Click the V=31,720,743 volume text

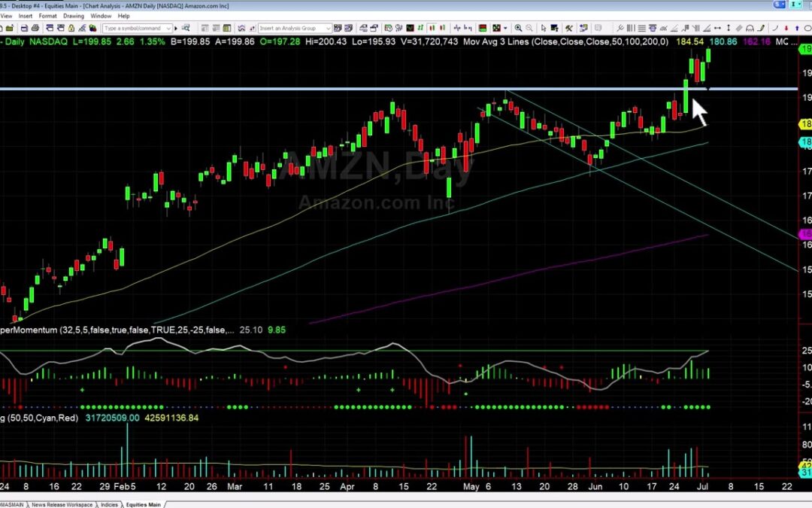tap(429, 41)
